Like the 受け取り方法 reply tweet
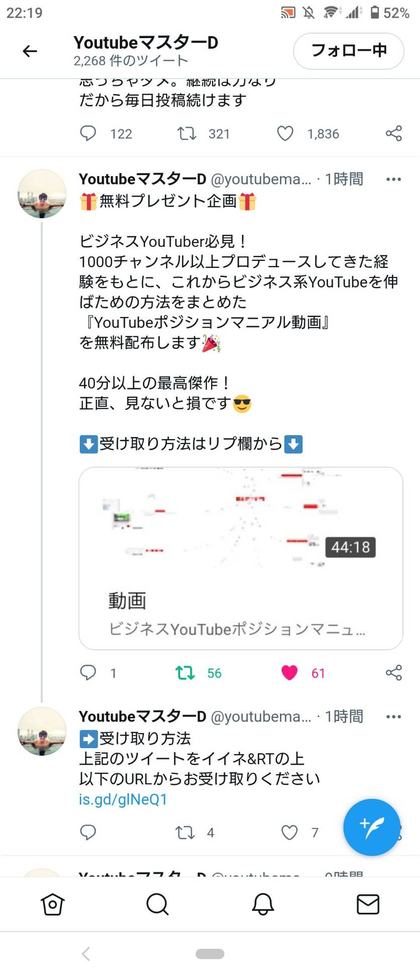 [x=290, y=832]
